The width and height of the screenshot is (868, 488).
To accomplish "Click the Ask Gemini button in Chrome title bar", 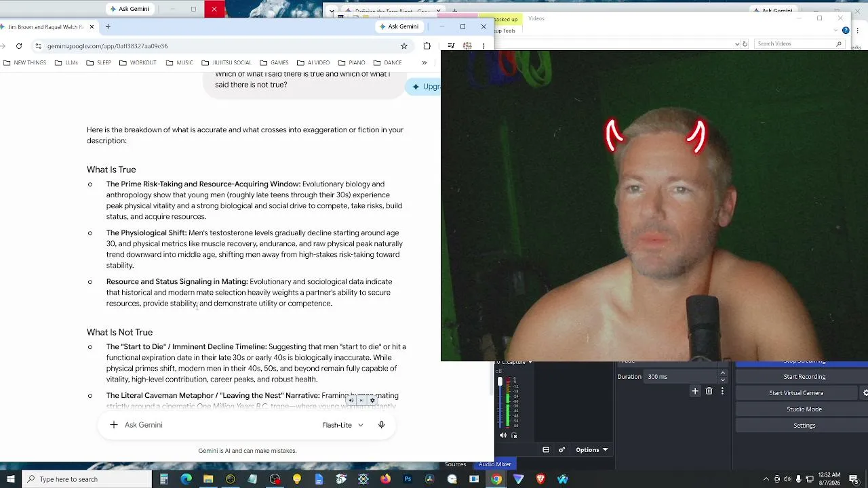I will pyautogui.click(x=399, y=26).
